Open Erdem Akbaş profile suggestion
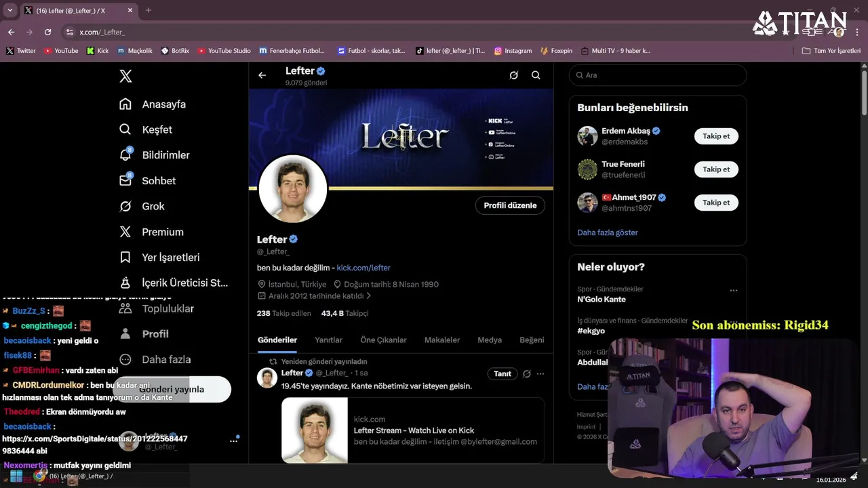868x488 pixels. (625, 131)
